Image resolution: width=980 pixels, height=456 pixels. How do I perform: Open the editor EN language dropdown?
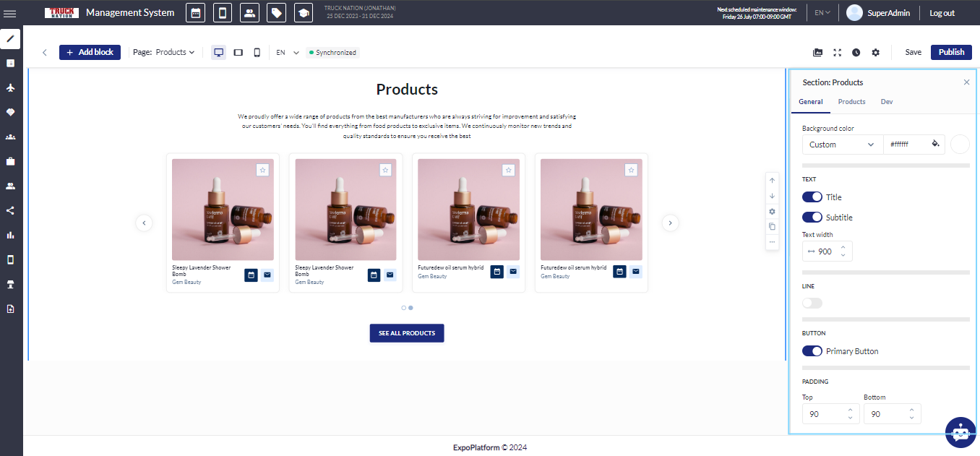(x=288, y=52)
